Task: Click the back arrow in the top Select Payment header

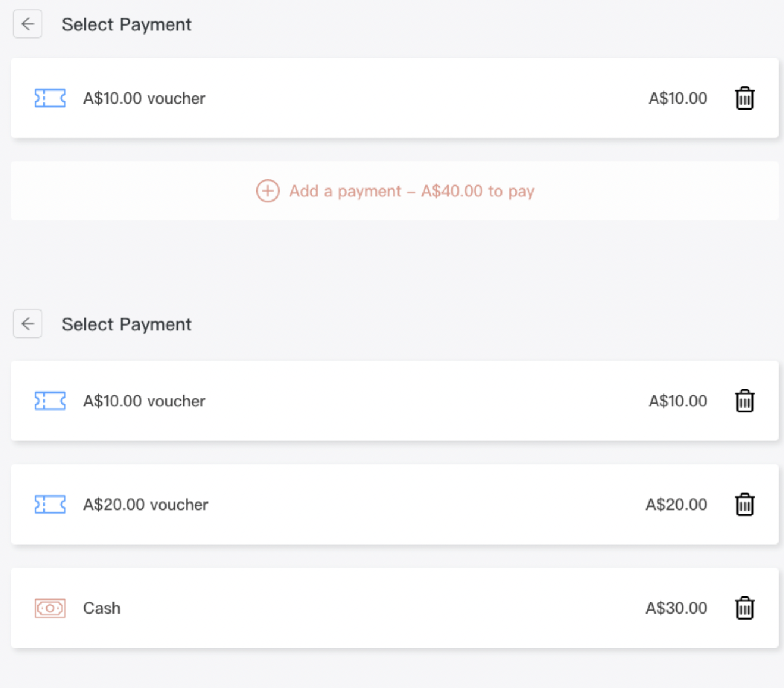Action: [28, 24]
